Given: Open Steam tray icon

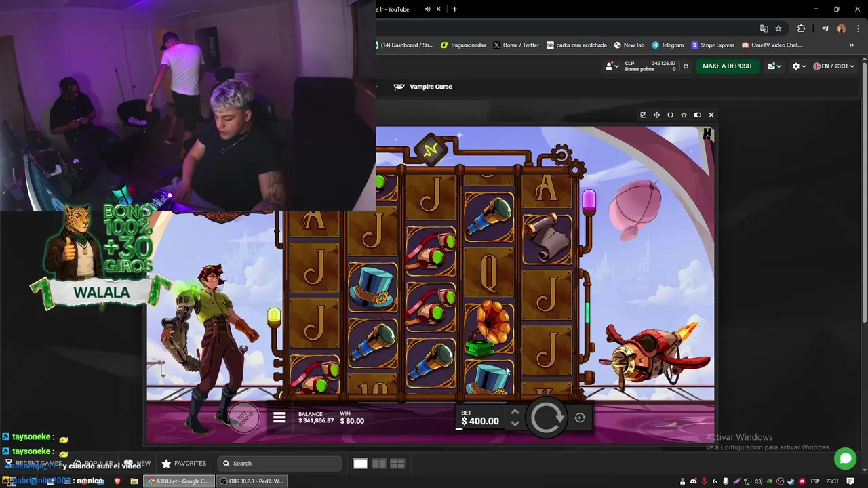Looking at the screenshot, I should [791, 481].
